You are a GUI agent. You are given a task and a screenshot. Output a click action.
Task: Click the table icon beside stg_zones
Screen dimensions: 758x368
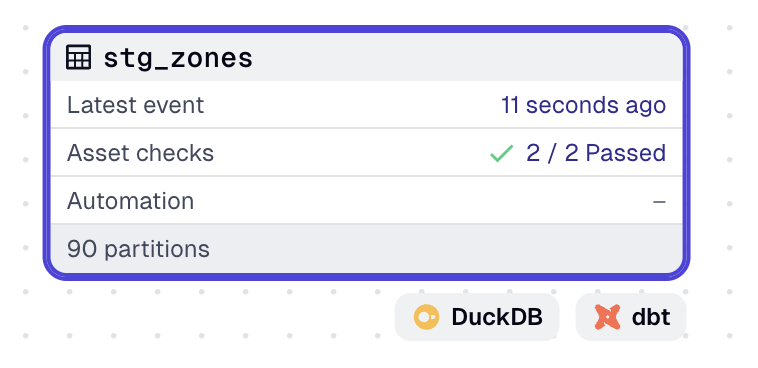pyautogui.click(x=78, y=58)
